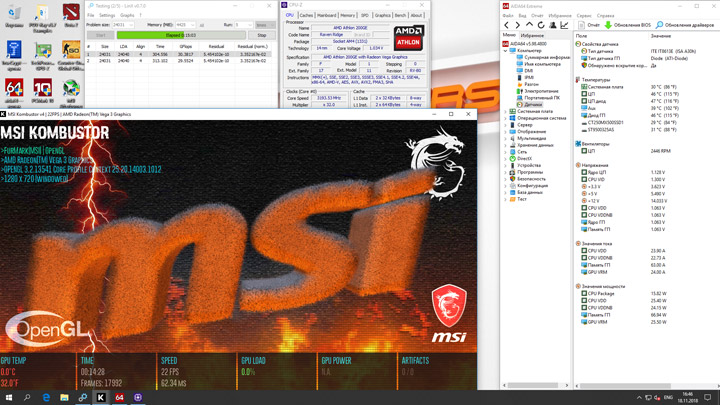Click the AIDA64 forward navigation arrow
Screen dimensions: 720x405
(x=518, y=25)
